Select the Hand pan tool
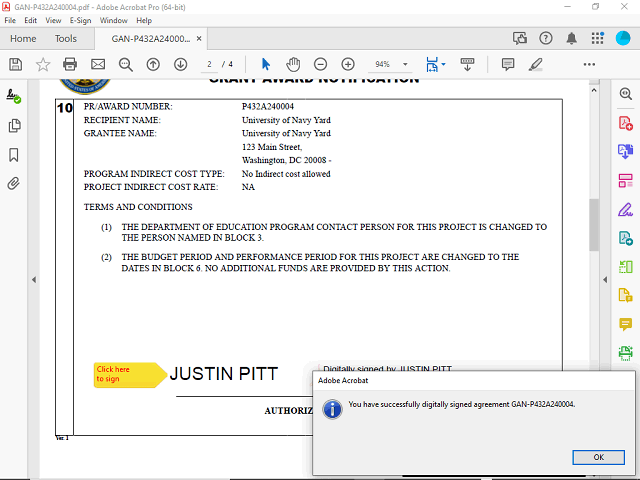 click(293, 64)
